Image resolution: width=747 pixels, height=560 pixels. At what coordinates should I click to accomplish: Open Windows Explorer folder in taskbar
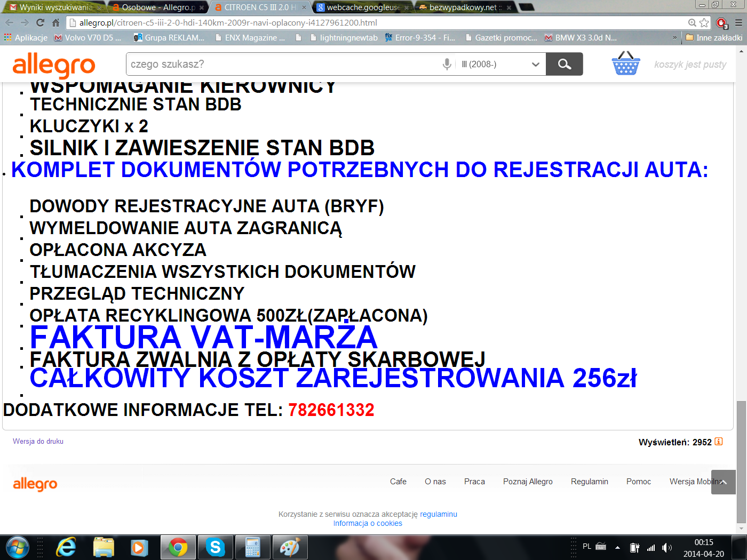click(x=104, y=547)
